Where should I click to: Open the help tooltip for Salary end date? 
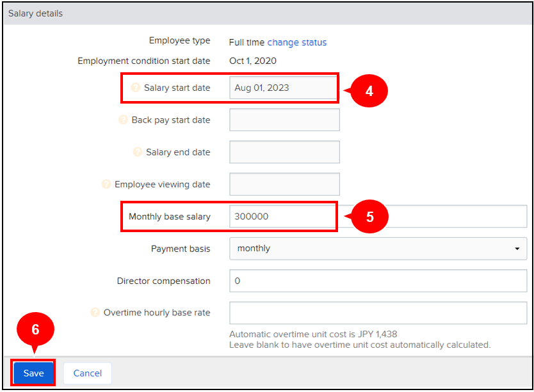(x=137, y=152)
